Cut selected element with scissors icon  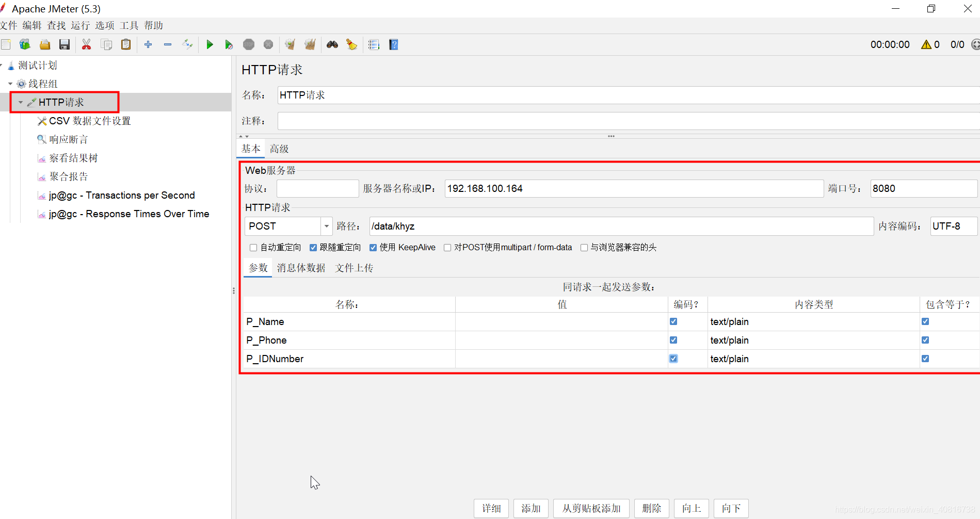[x=86, y=44]
